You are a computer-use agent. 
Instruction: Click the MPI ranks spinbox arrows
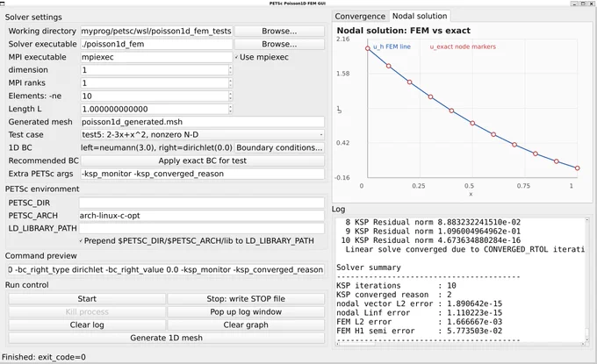pyautogui.click(x=230, y=83)
